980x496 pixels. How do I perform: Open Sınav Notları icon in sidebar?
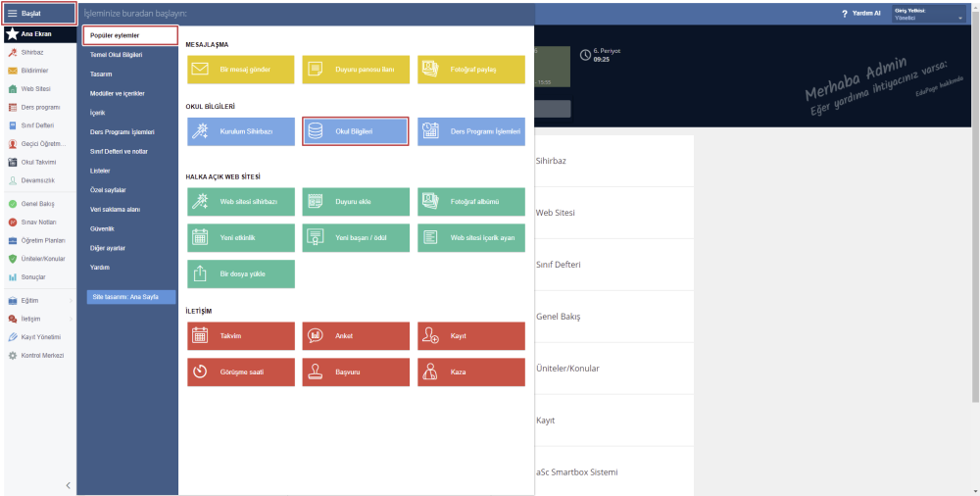tap(13, 223)
